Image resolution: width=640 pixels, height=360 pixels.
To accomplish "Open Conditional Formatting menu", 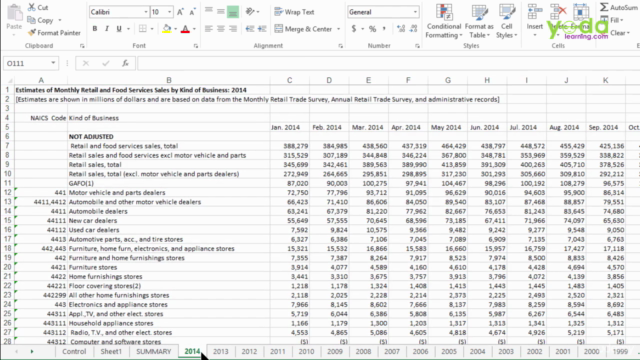I will 444,21.
